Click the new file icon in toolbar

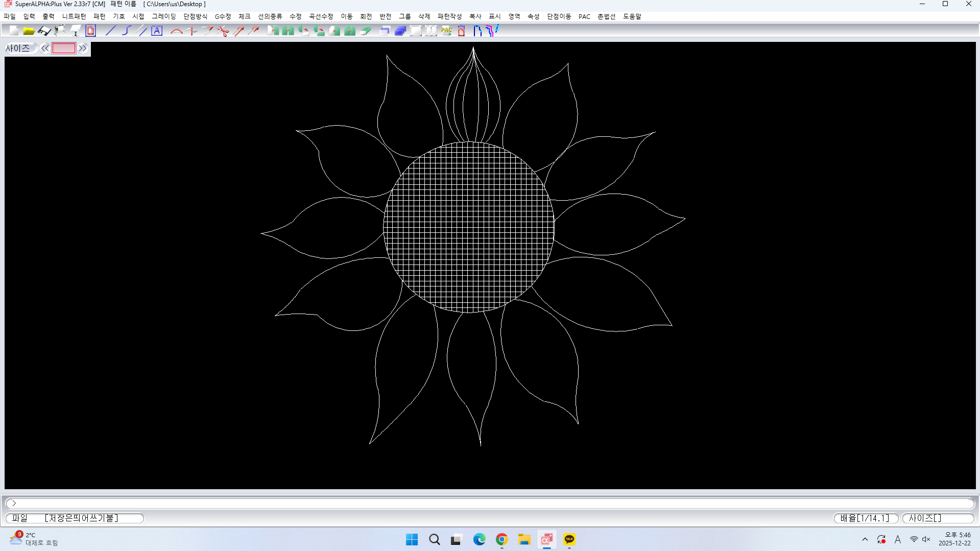click(14, 31)
